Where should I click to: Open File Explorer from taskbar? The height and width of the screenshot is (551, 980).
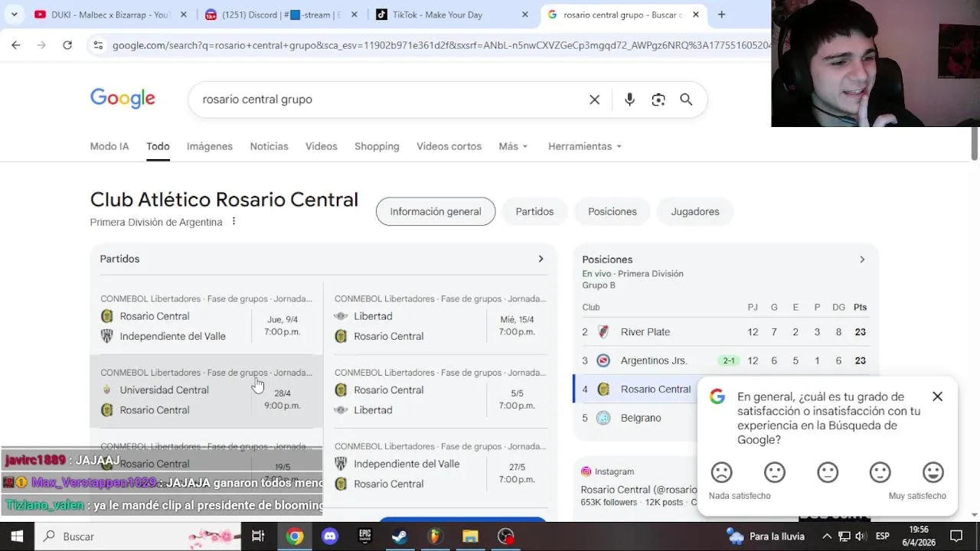[x=470, y=536]
